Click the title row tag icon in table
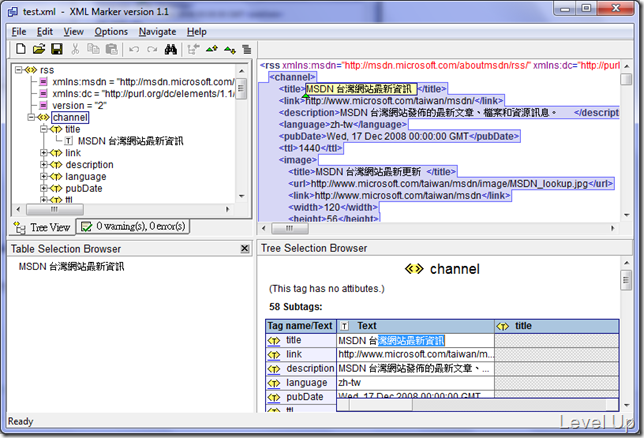Viewport: 644px width, 438px height. [274, 341]
